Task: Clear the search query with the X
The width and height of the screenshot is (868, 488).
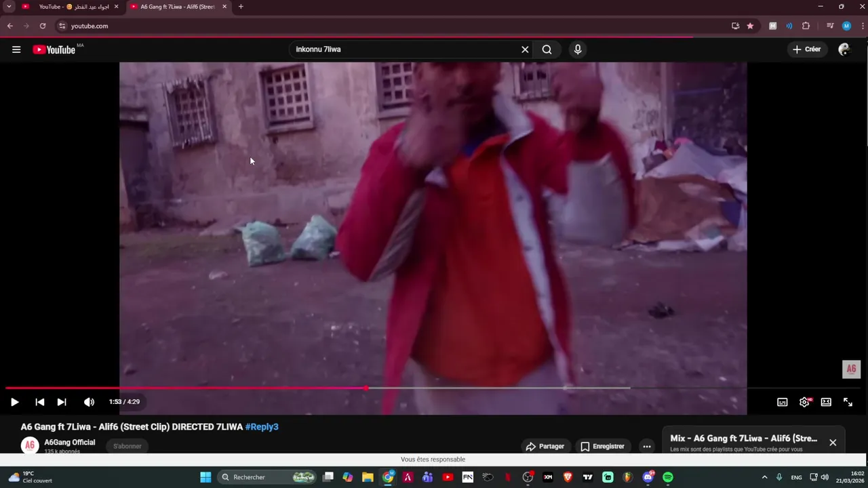Action: pyautogui.click(x=525, y=49)
